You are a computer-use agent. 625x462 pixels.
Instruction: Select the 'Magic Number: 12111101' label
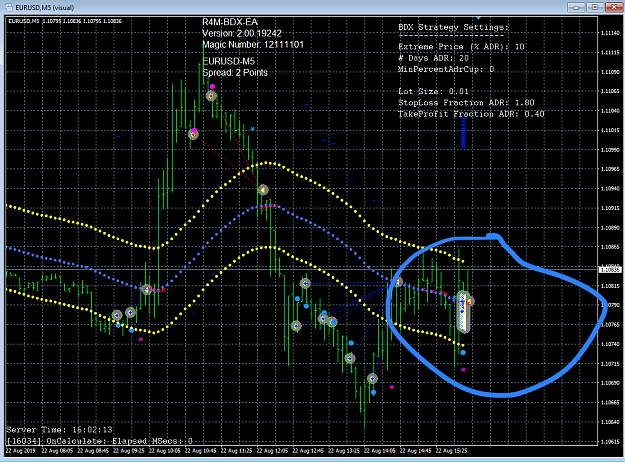[x=253, y=45]
